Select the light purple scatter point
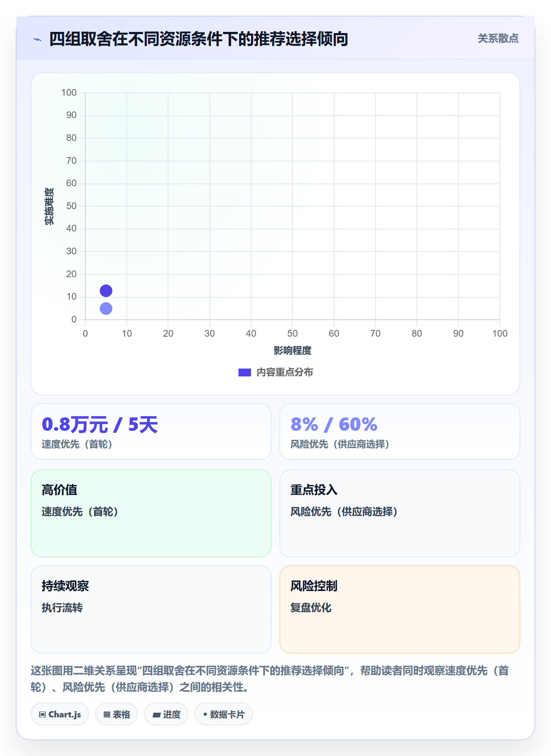The image size is (551, 756). click(x=106, y=309)
